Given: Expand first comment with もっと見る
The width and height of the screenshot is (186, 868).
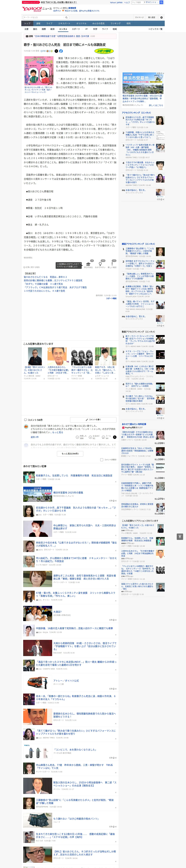Looking at the screenshot, I should click(x=58, y=432).
